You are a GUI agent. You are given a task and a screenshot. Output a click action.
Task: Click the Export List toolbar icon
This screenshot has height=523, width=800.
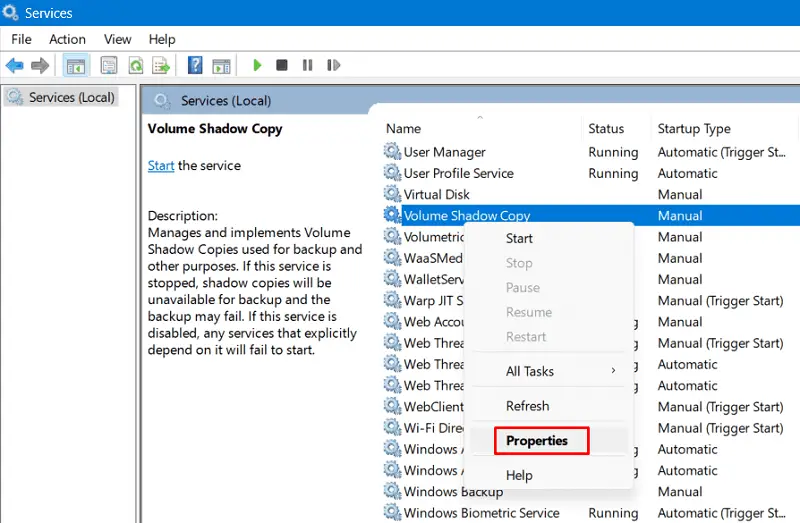pos(160,66)
